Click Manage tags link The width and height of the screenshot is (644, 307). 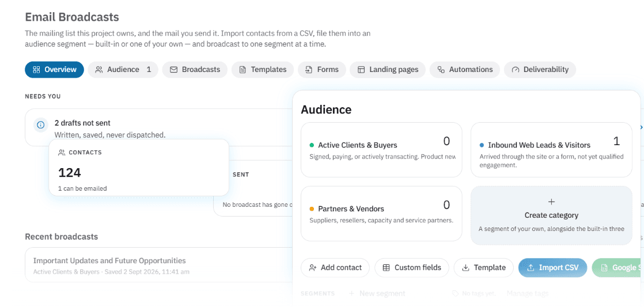pyautogui.click(x=528, y=293)
